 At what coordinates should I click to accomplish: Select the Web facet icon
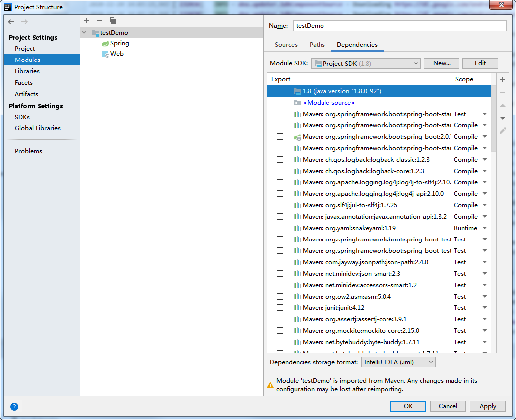click(105, 54)
